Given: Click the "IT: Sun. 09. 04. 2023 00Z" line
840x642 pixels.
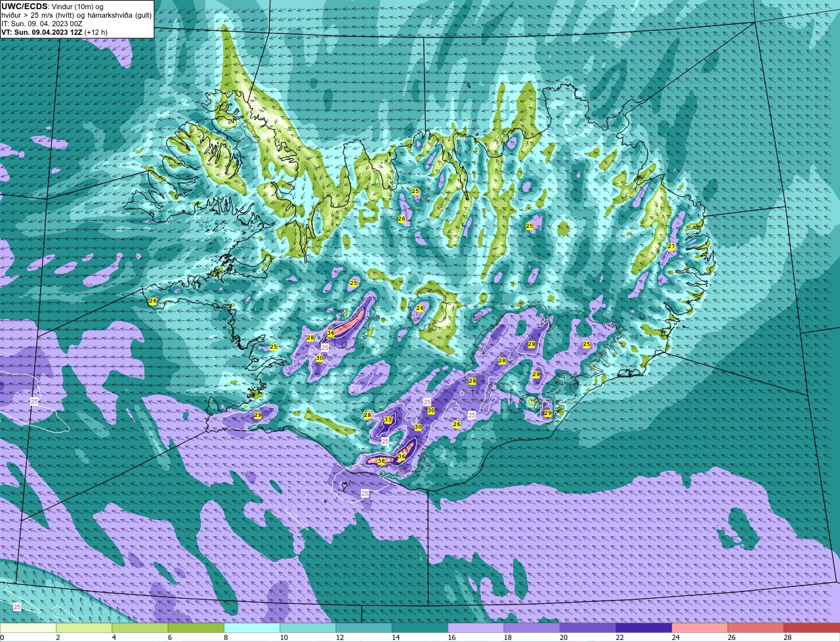Looking at the screenshot, I should click(x=42, y=24).
